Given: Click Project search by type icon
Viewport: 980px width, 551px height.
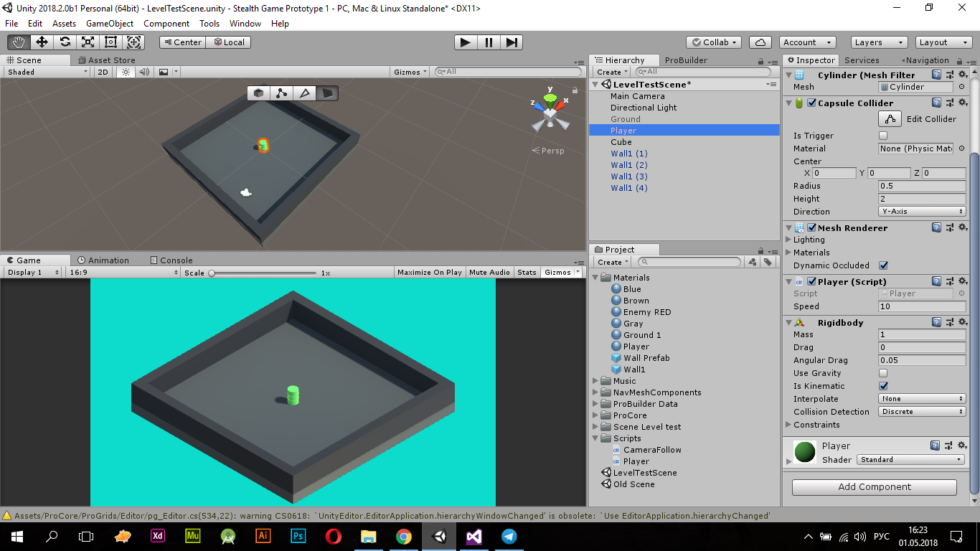Looking at the screenshot, I should 753,263.
